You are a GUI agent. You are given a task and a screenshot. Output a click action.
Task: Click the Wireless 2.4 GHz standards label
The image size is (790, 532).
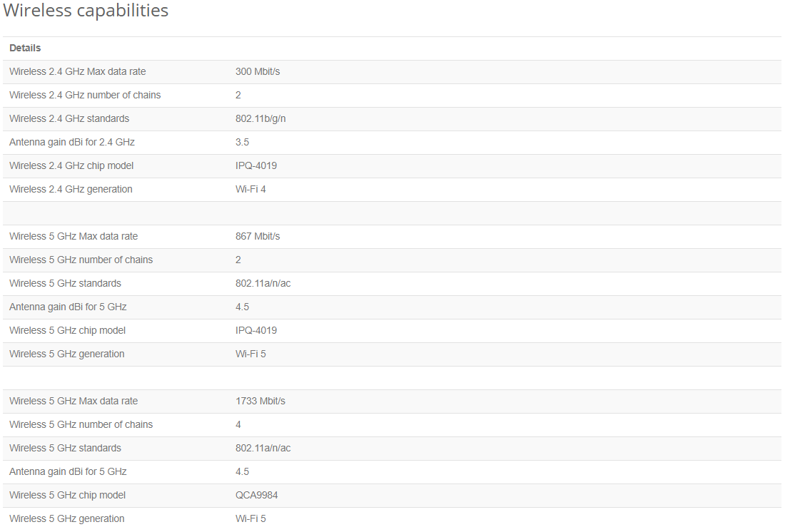click(69, 119)
